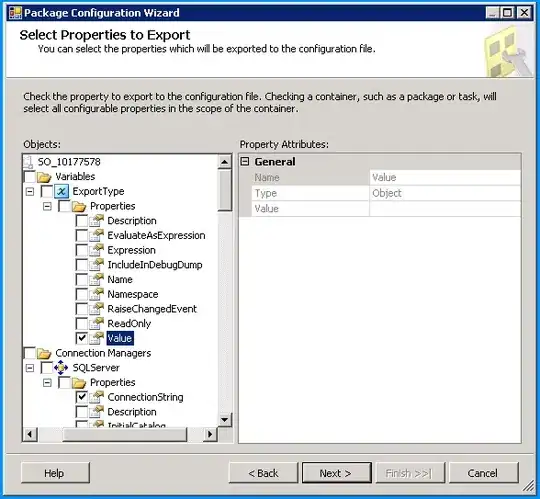Click the Connection Managers folder icon

tap(44, 353)
